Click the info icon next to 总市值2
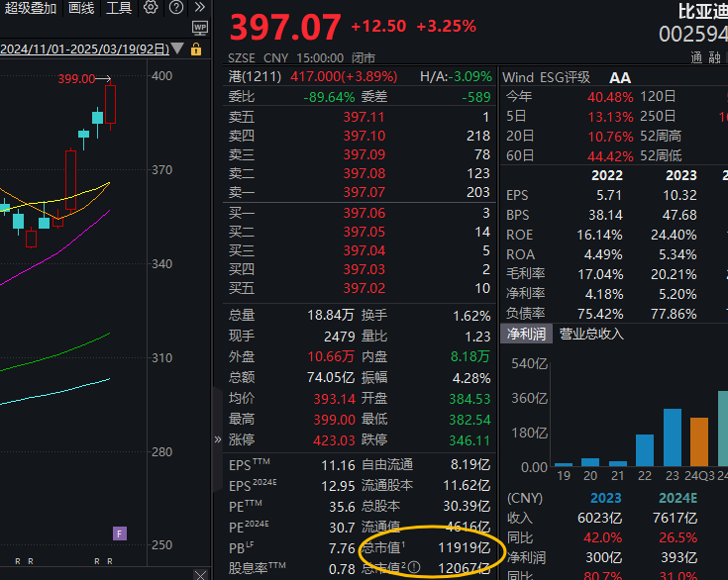The image size is (728, 580). point(414,567)
